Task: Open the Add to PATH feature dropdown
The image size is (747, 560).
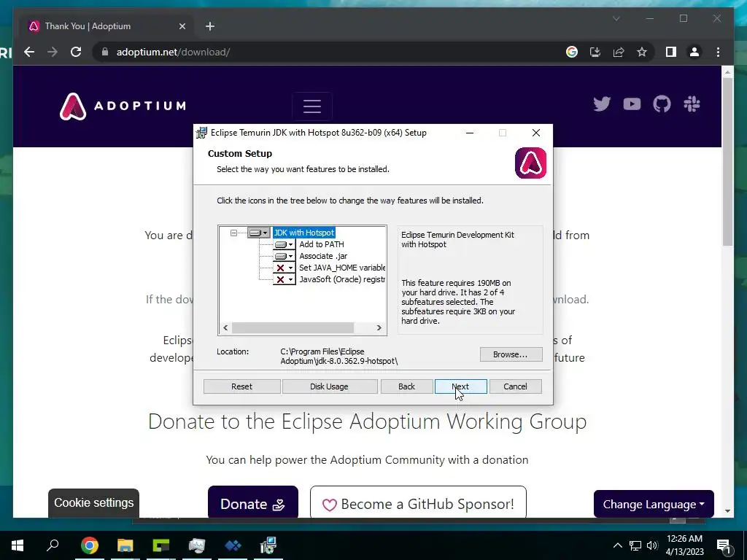Action: click(x=284, y=244)
